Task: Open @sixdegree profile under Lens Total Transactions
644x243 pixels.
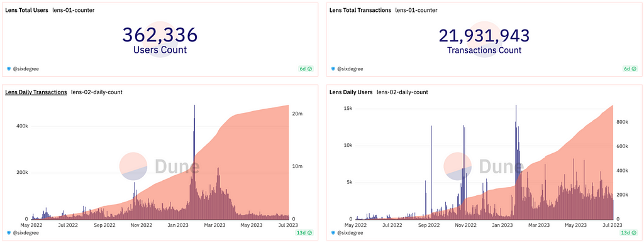Action: tap(350, 69)
